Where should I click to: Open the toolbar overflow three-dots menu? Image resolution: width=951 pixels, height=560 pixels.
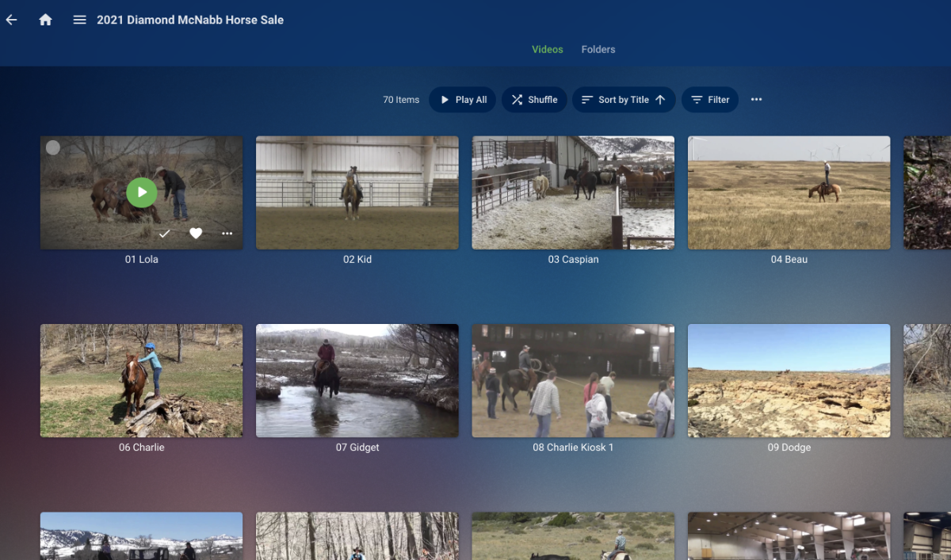(x=756, y=100)
